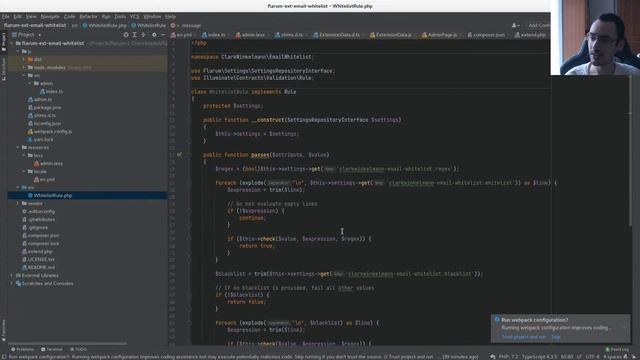
Task: Open the Window menu
Action: coord(152,17)
